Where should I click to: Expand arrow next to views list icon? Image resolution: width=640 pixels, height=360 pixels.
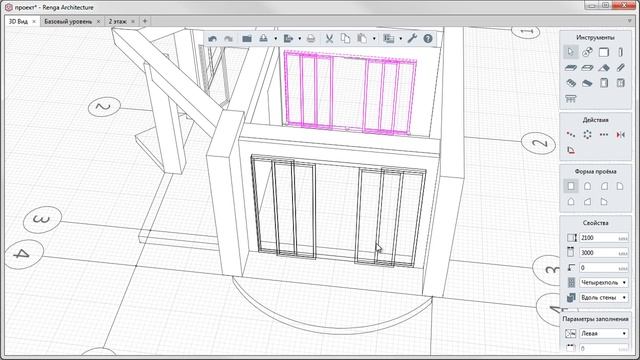[x=400, y=39]
